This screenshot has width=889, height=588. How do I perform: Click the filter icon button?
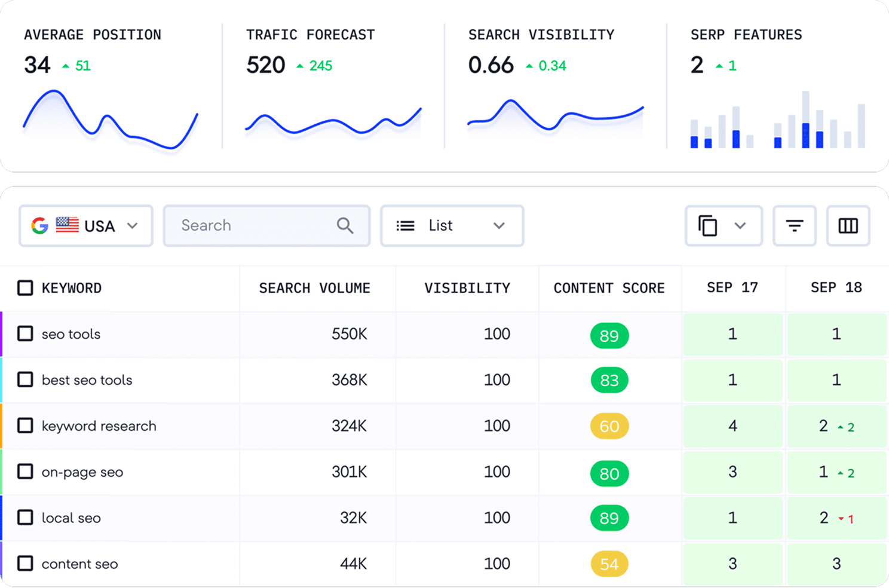(794, 226)
